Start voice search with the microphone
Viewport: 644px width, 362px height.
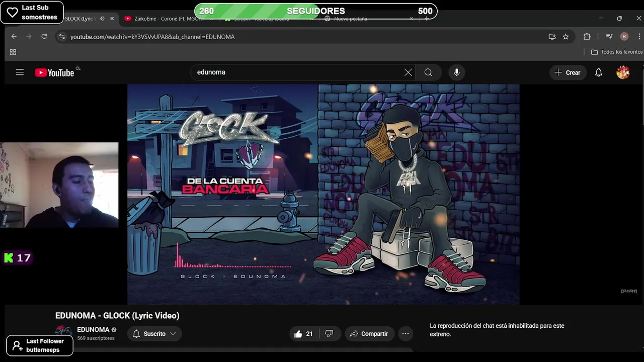[457, 72]
